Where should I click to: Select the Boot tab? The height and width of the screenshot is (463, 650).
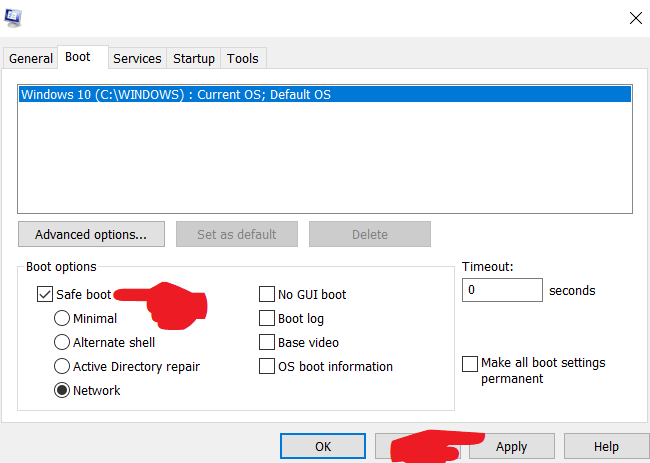[x=82, y=57]
